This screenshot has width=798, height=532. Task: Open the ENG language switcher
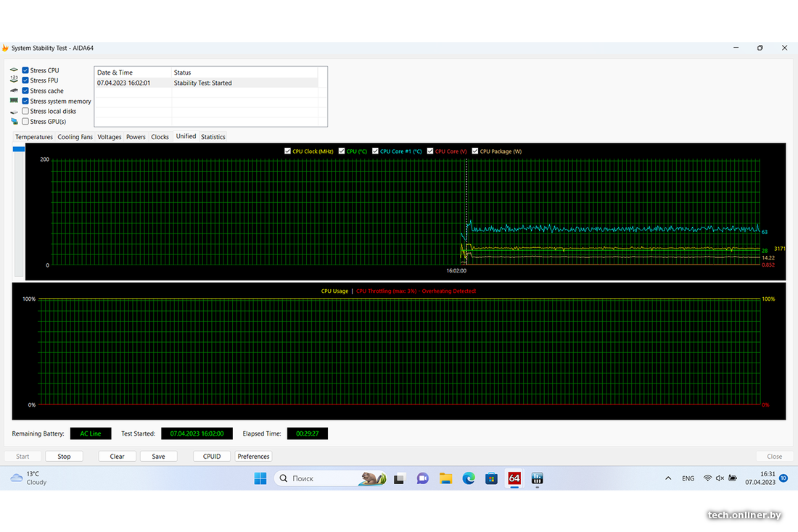[688, 478]
